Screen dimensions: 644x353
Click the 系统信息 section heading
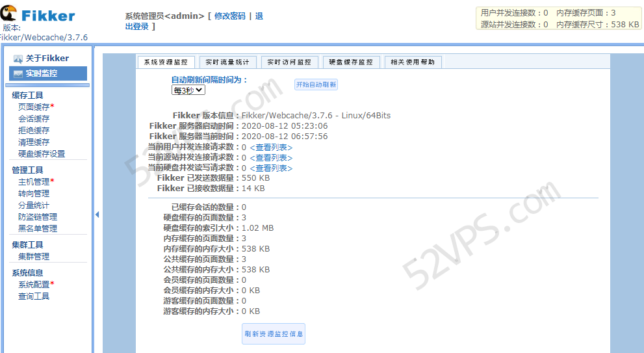click(x=27, y=273)
